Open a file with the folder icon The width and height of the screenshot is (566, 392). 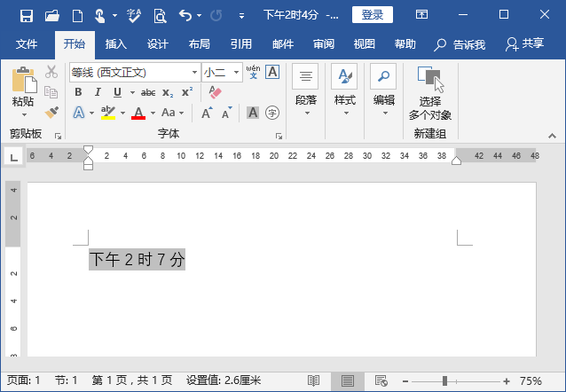click(x=52, y=16)
